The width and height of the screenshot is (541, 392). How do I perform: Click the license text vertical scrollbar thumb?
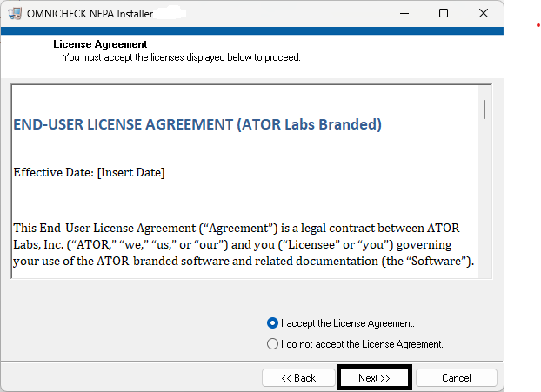pos(484,110)
